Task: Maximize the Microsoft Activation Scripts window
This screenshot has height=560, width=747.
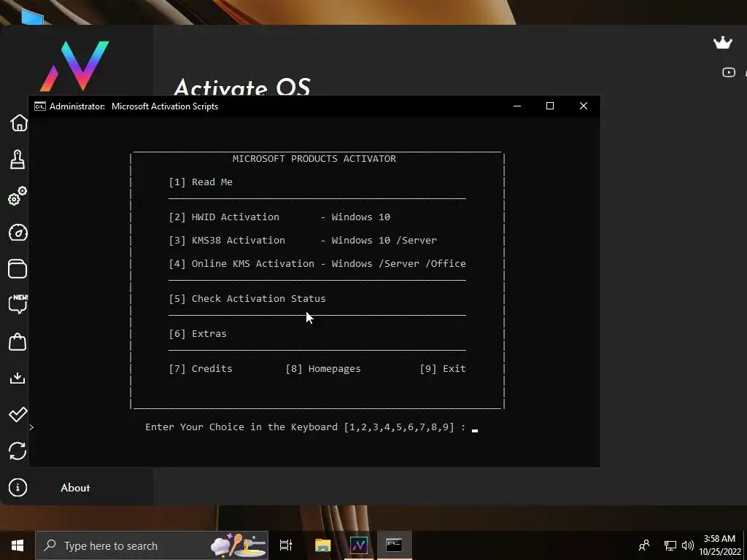Action: click(x=550, y=106)
